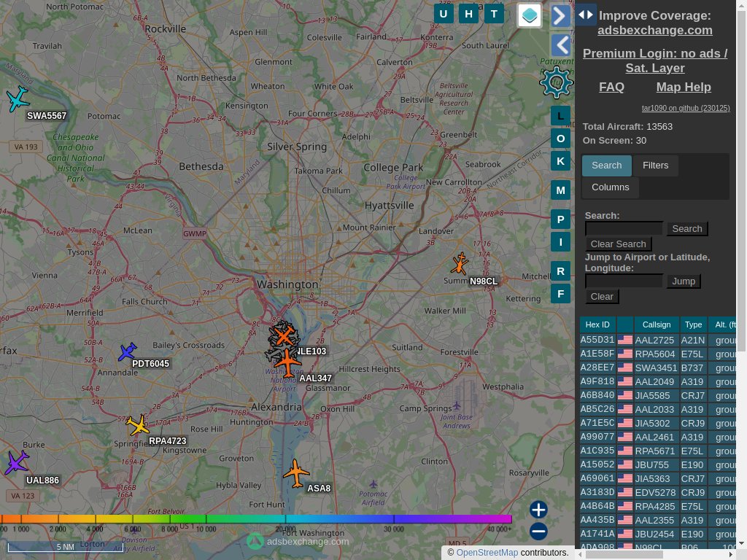Click the Jump button
The width and height of the screenshot is (747, 560).
[684, 281]
